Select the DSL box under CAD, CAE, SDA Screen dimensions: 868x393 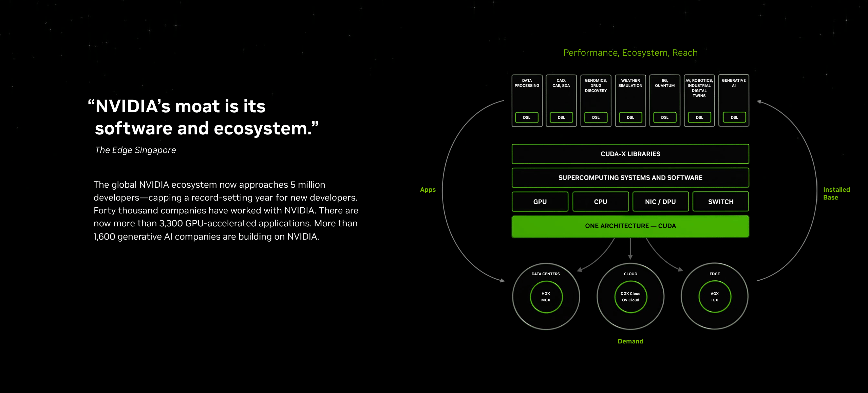(561, 117)
